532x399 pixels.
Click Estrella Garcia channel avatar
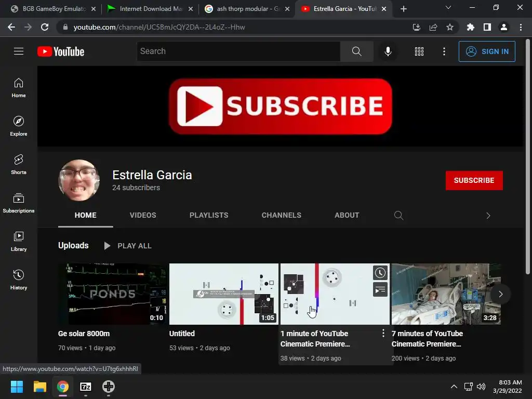pos(79,180)
